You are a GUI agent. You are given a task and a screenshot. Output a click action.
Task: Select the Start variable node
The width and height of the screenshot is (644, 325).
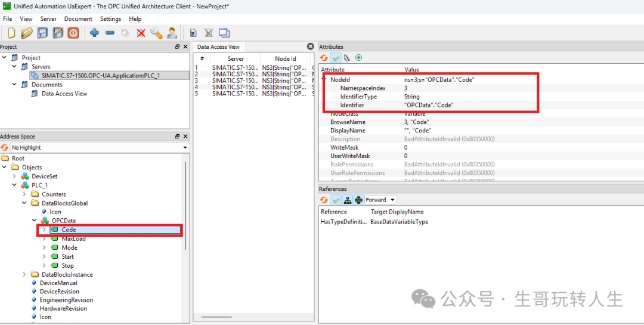point(68,257)
